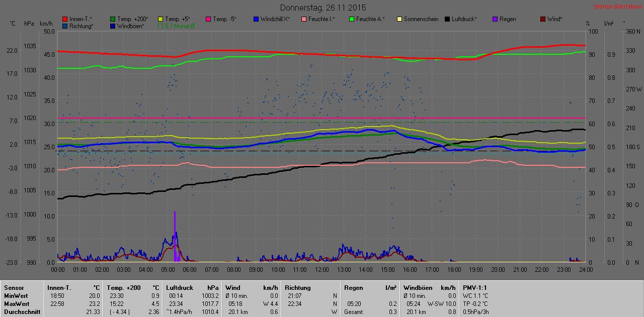Toggle the Sonnenschein legend marker
Viewport: 644px width, 317px height.
399,19
